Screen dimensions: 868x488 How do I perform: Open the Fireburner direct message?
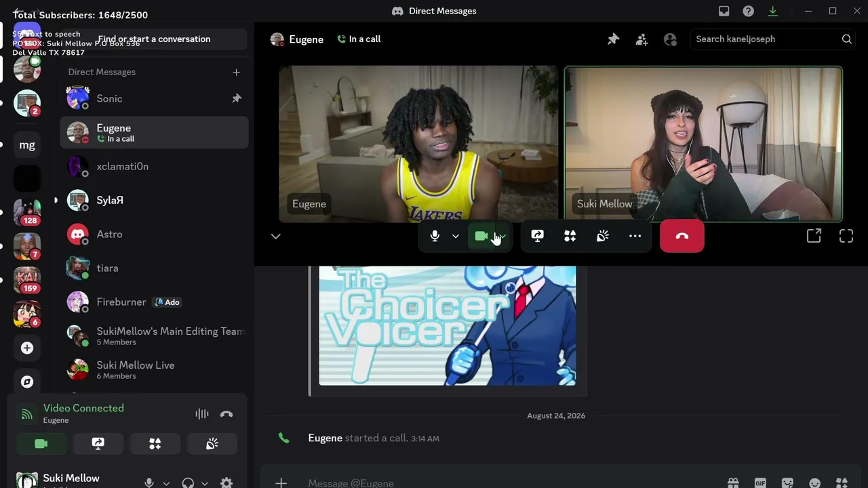(x=154, y=302)
